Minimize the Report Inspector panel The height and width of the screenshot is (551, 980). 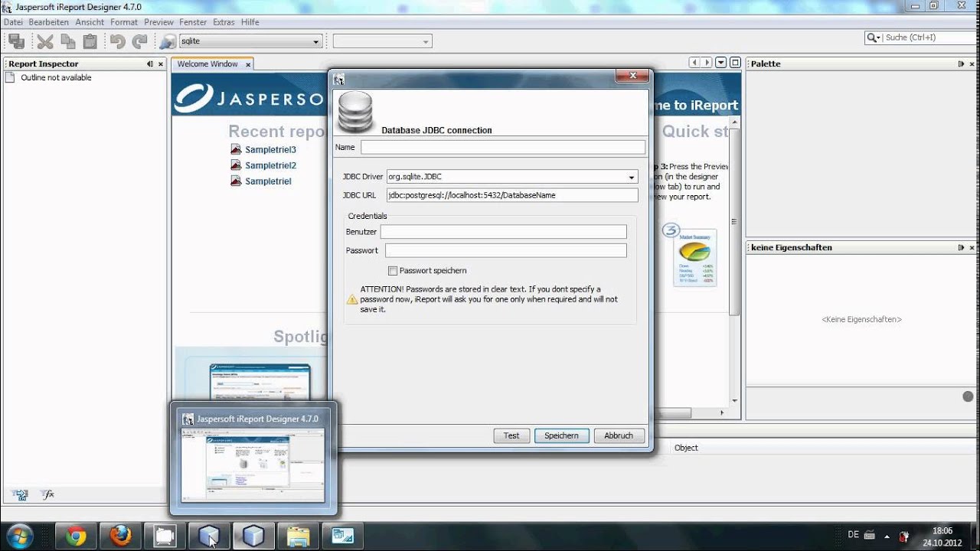tap(150, 64)
